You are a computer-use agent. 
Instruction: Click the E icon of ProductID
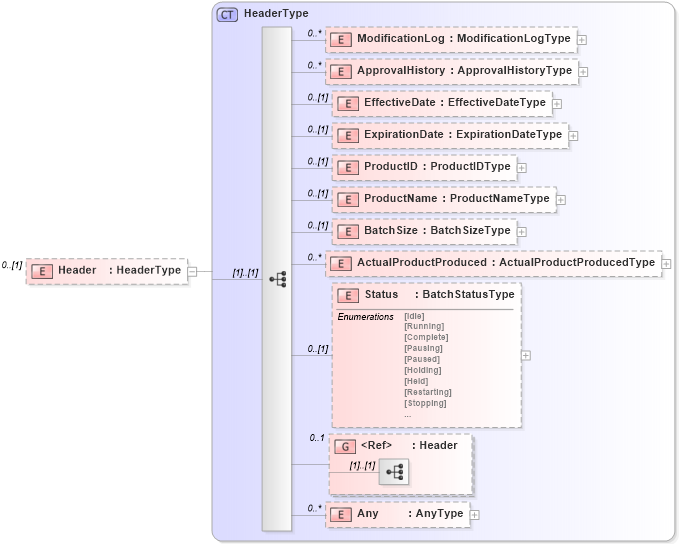348,168
